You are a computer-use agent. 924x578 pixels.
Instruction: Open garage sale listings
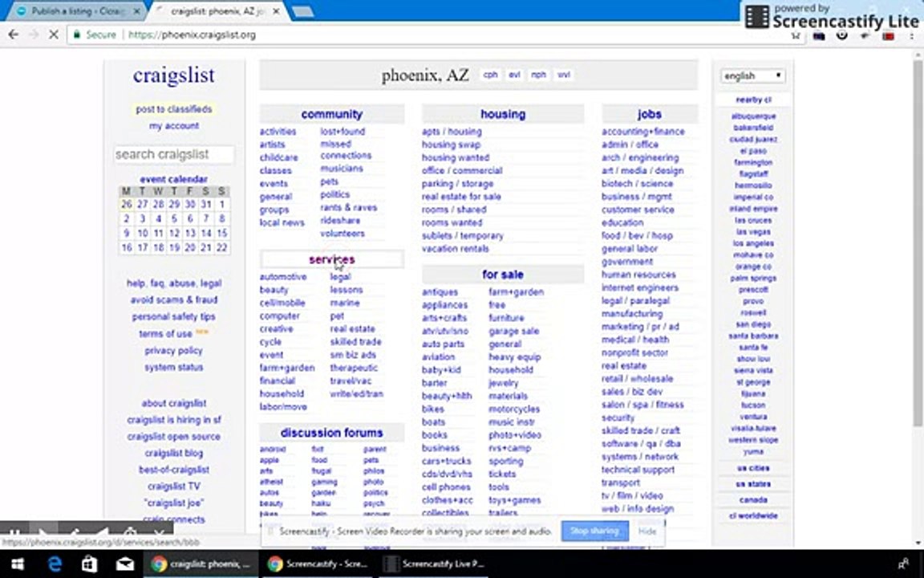pos(513,331)
